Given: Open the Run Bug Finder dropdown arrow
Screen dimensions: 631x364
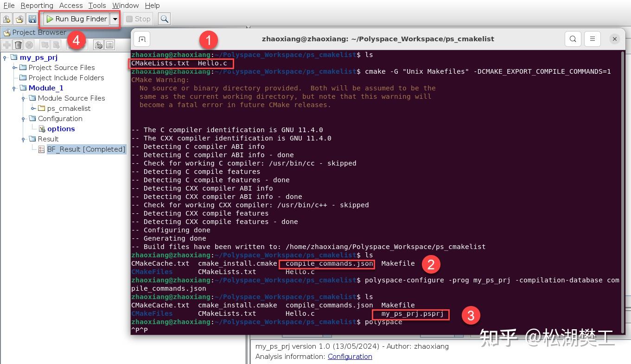Looking at the screenshot, I should (114, 19).
